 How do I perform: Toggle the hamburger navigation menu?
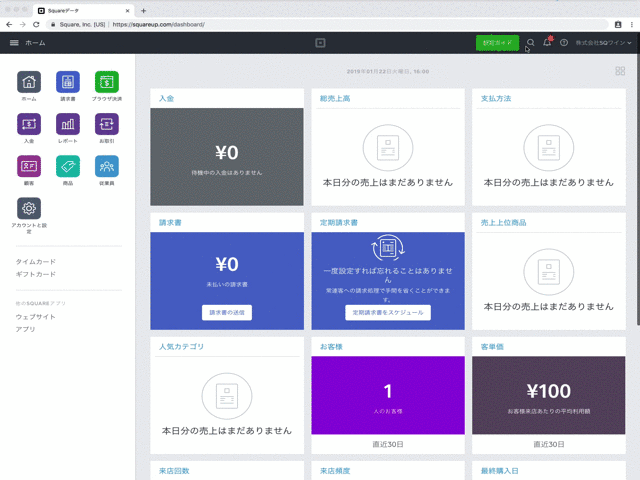pos(14,43)
